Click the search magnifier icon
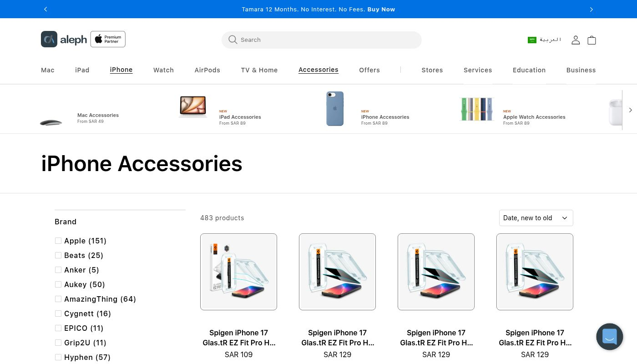The height and width of the screenshot is (364, 637). click(x=233, y=40)
